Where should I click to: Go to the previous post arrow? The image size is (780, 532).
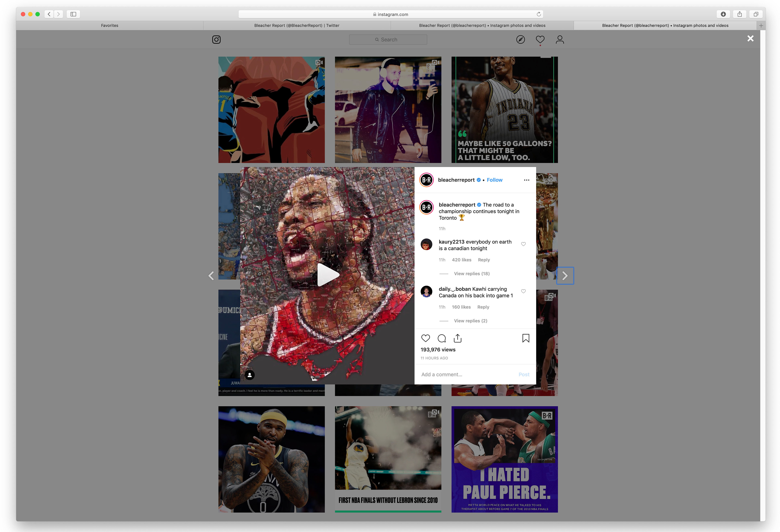click(211, 276)
